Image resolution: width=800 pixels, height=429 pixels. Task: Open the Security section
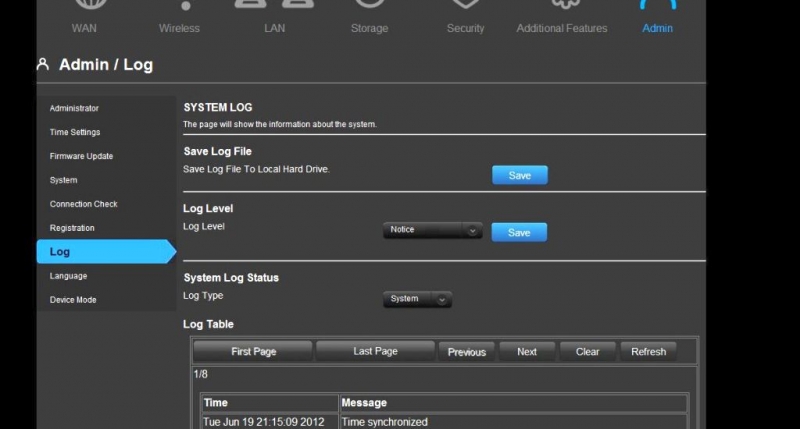coord(465,28)
